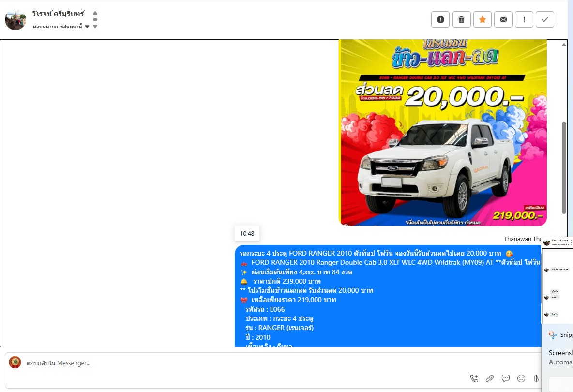The height and width of the screenshot is (392, 573).
Task: Click the 'รหัสรถ : E066' line in message
Action: click(x=265, y=309)
